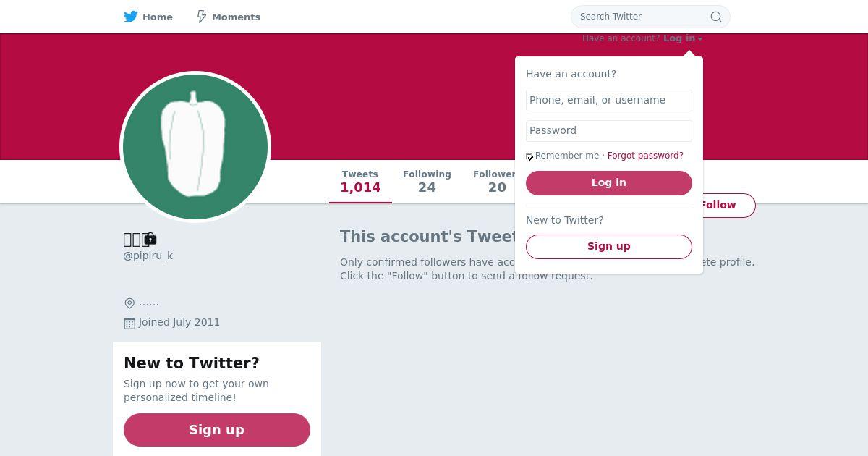Click Sign up button in login popup
This screenshot has width=868, height=456.
tap(609, 247)
